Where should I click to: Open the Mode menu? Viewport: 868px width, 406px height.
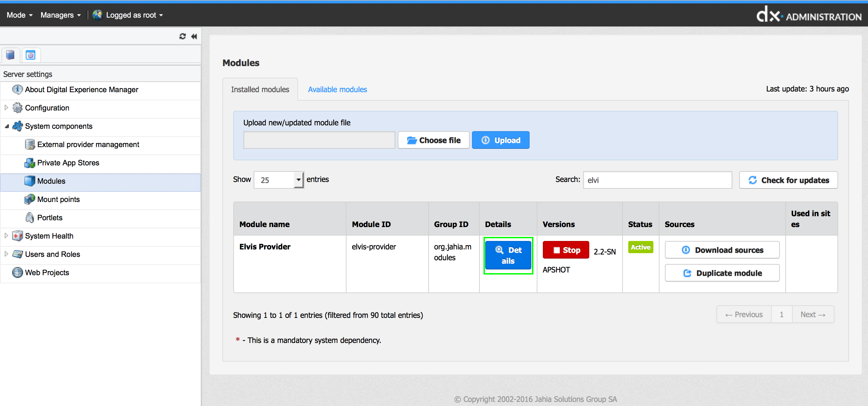point(20,15)
